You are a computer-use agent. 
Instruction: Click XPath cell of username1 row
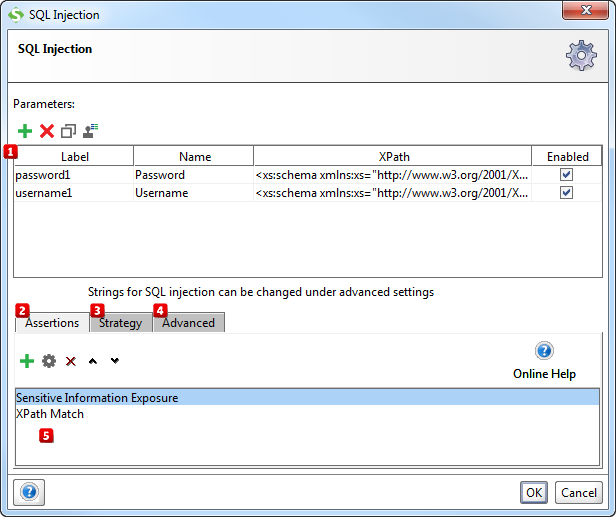click(392, 193)
